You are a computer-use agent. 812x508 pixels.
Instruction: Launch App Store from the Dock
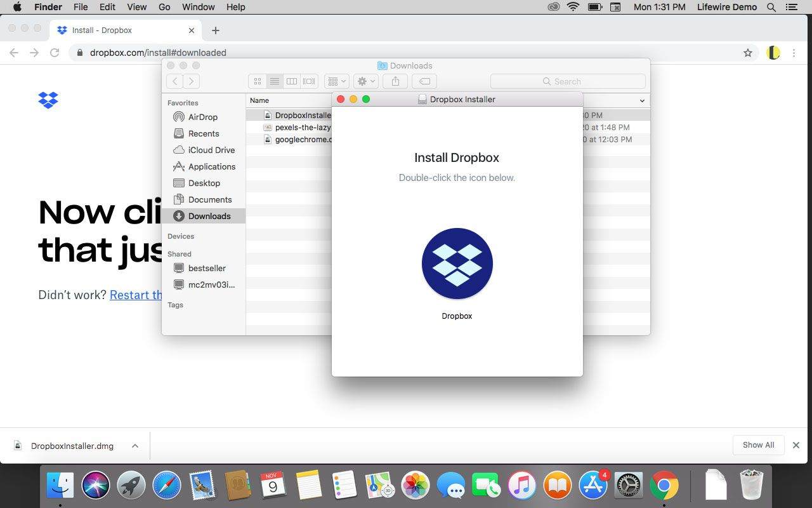pos(592,486)
